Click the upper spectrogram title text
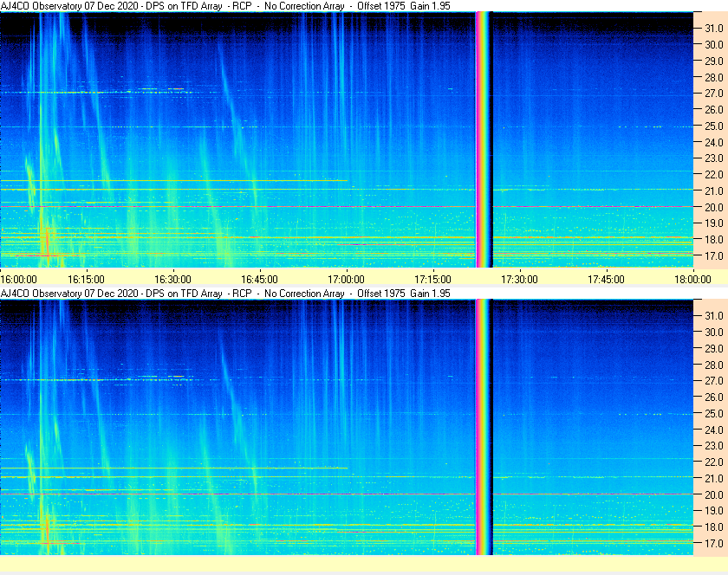This screenshot has width=728, height=575. pos(225,6)
